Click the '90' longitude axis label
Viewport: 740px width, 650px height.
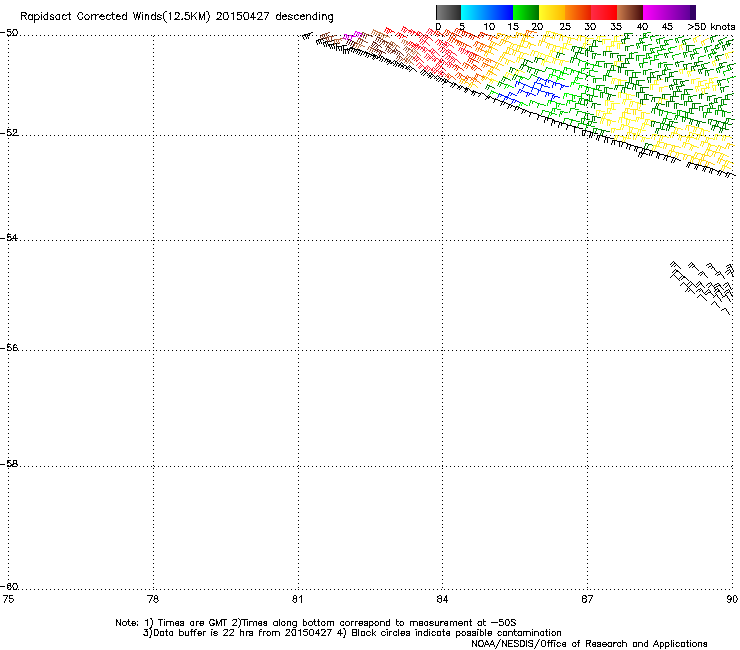pos(732,599)
